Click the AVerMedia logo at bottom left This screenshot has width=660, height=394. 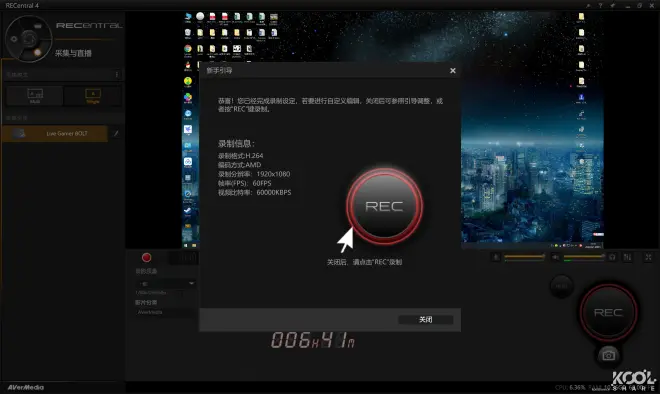coord(26,387)
